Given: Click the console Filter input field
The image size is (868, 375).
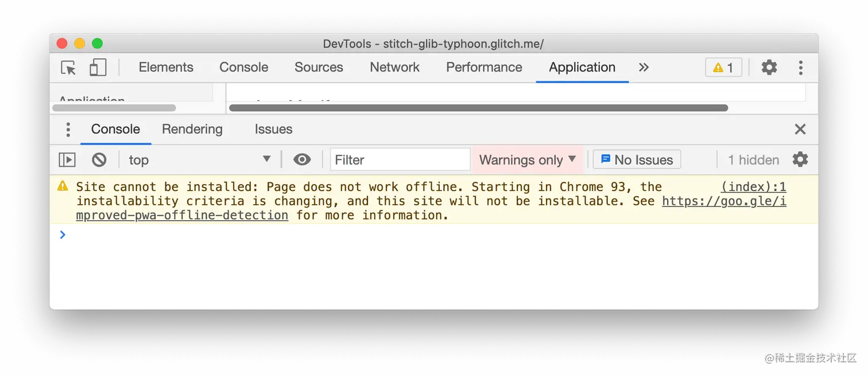Looking at the screenshot, I should [400, 160].
